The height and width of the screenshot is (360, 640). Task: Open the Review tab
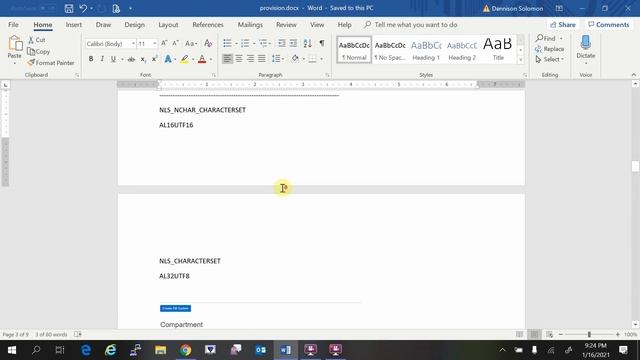[286, 25]
